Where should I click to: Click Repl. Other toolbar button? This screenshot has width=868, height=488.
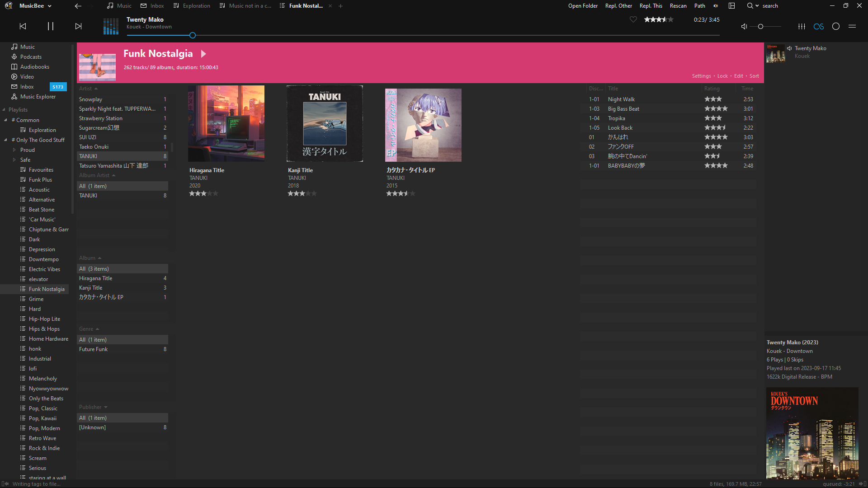[618, 6]
